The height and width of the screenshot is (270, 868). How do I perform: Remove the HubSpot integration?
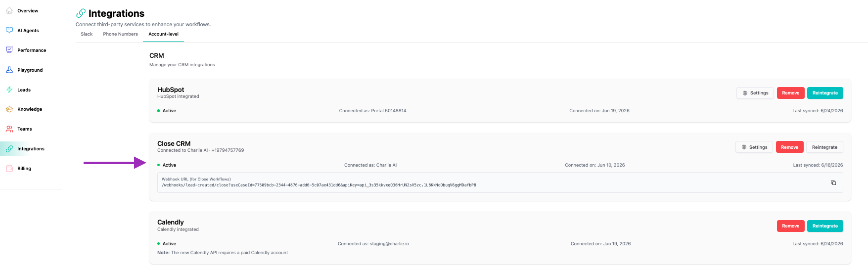(x=790, y=93)
